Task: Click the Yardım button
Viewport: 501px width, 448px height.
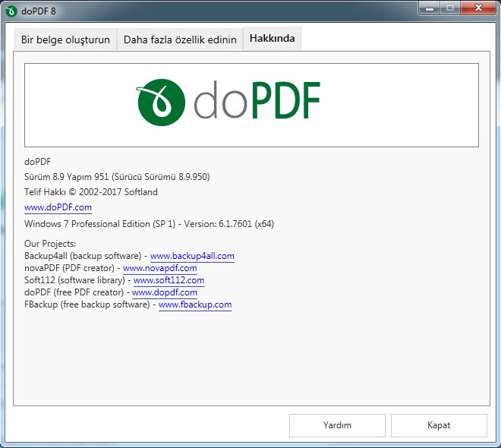Action: click(x=337, y=425)
